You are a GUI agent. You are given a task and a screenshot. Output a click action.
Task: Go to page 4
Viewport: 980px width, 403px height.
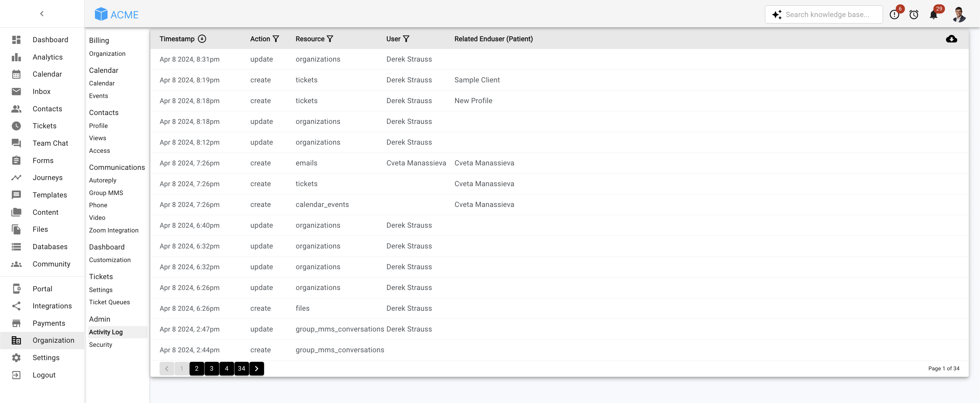tap(227, 368)
